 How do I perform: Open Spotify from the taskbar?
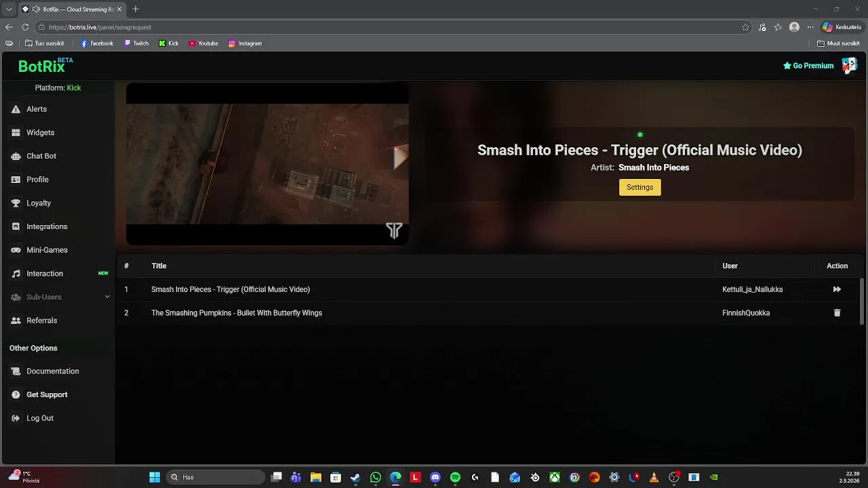[455, 477]
